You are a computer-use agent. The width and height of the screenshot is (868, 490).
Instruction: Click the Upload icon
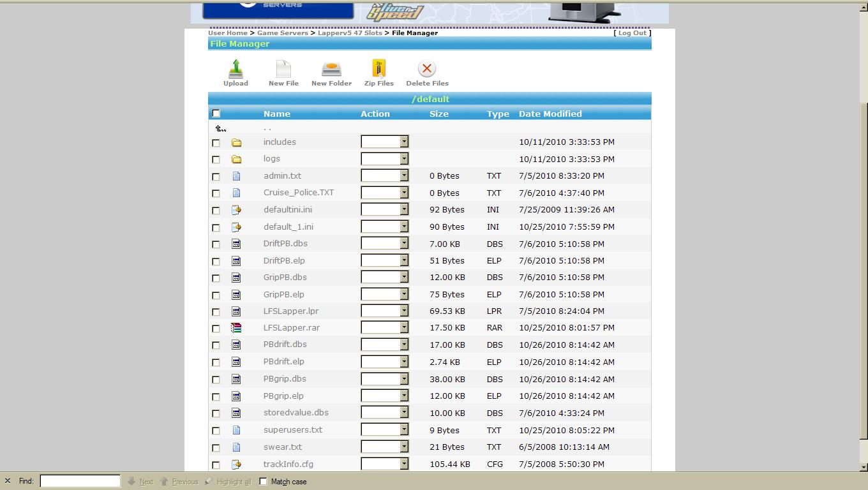236,68
